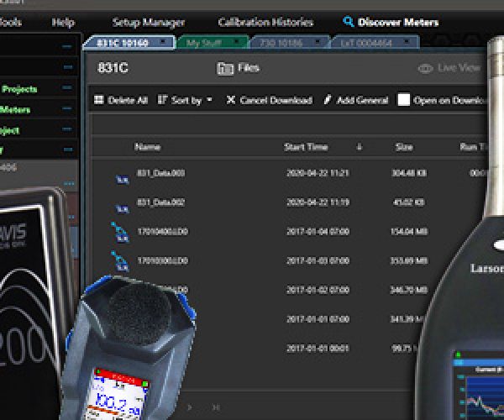Click start time 2017-01-01 00:01
This screenshot has width=504, height=420.
click(x=318, y=349)
